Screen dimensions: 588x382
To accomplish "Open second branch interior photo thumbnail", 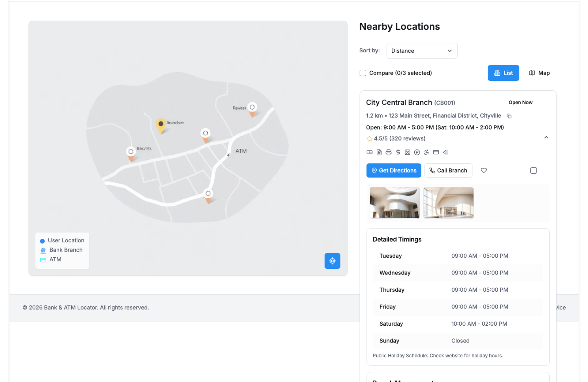I will [x=448, y=203].
